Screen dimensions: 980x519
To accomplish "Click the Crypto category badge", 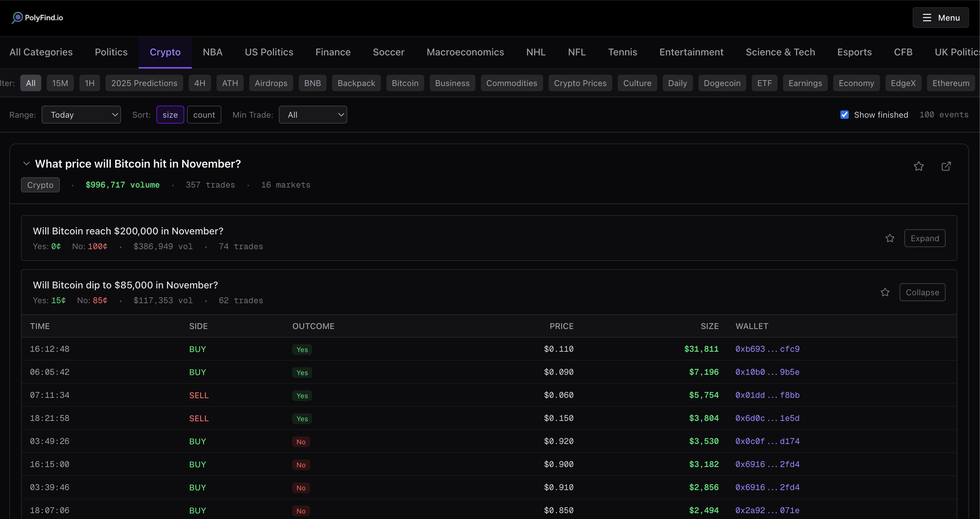I will [40, 185].
